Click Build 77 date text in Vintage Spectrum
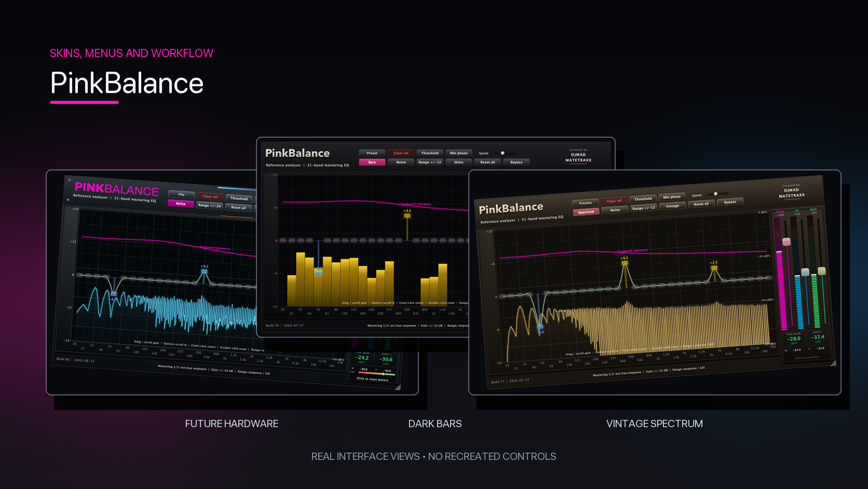This screenshot has width=868, height=489. (x=510, y=381)
